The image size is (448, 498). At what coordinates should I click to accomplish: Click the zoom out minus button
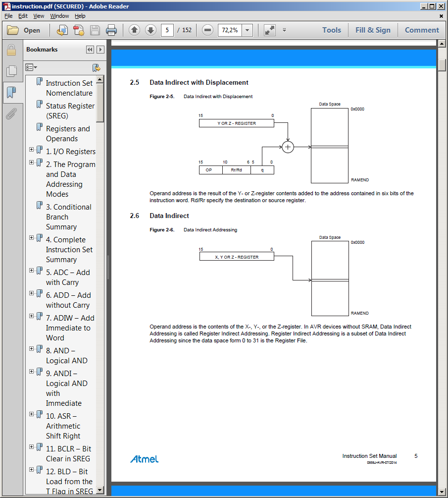207,30
